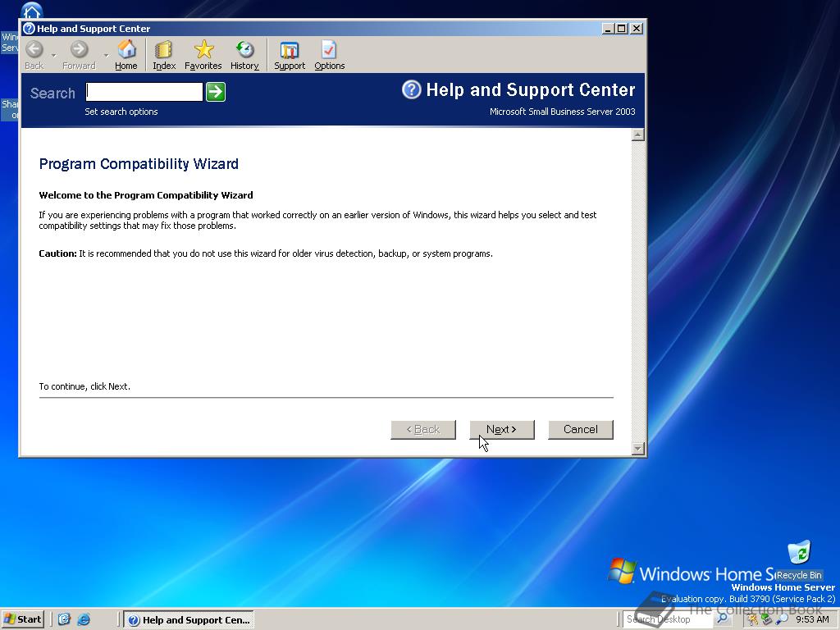Open Favorites star icon

click(203, 55)
